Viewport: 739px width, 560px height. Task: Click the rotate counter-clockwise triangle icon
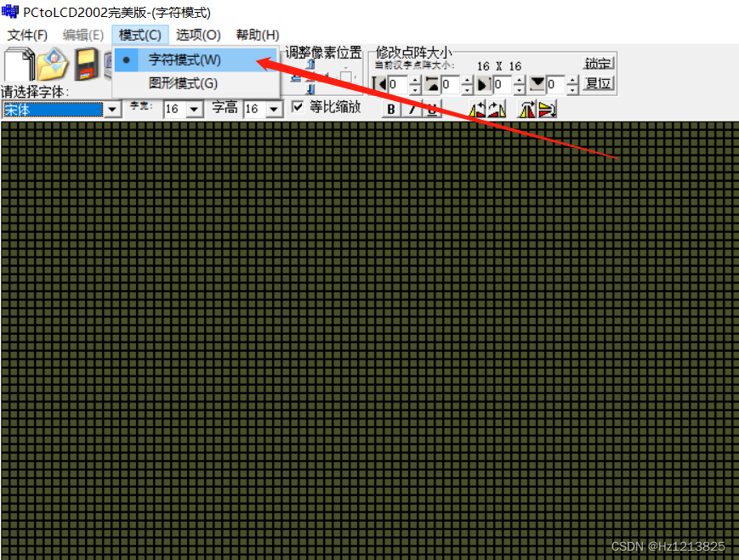(x=477, y=110)
